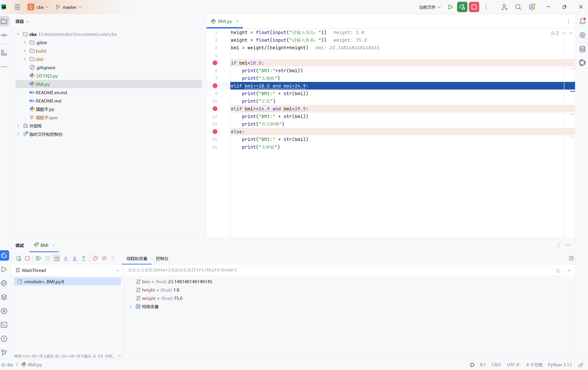This screenshot has width=588, height=370.
Task: Open the 当前文件 run configuration selector
Action: [x=429, y=7]
